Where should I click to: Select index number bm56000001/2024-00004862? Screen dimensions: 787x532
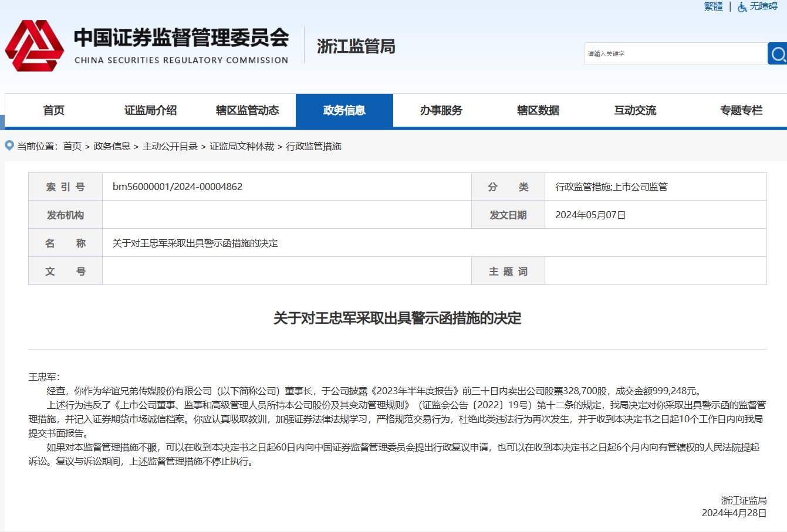[177, 187]
